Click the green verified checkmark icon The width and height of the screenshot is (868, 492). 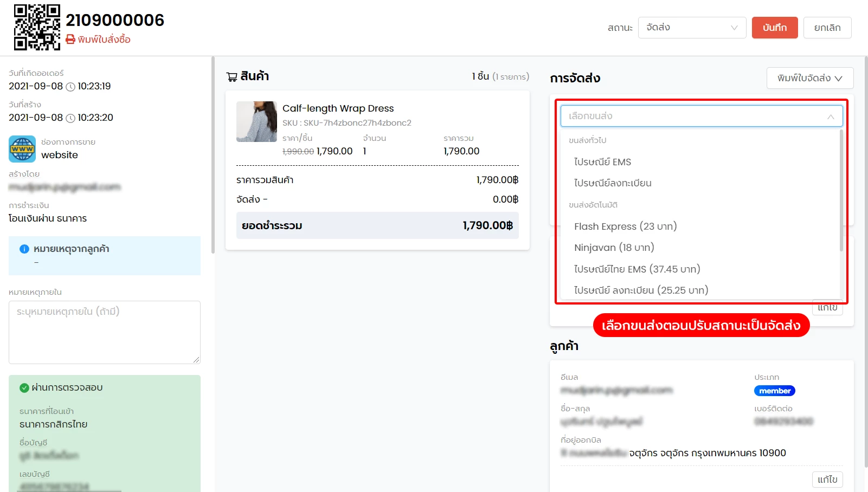(x=24, y=388)
